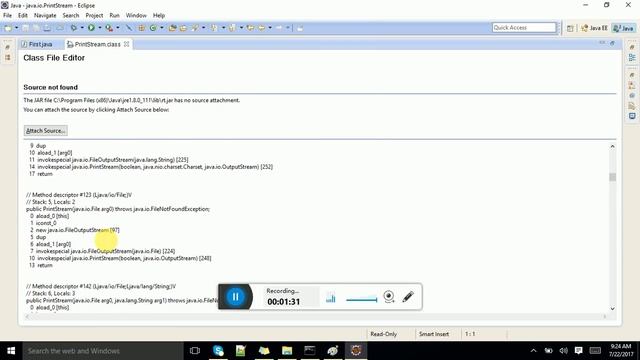640x360 pixels.
Task: Open the Search menu
Action: pos(71,15)
